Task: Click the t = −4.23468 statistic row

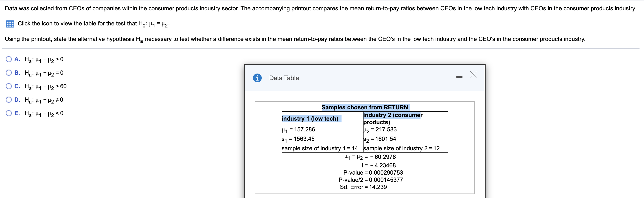Action: [379, 165]
